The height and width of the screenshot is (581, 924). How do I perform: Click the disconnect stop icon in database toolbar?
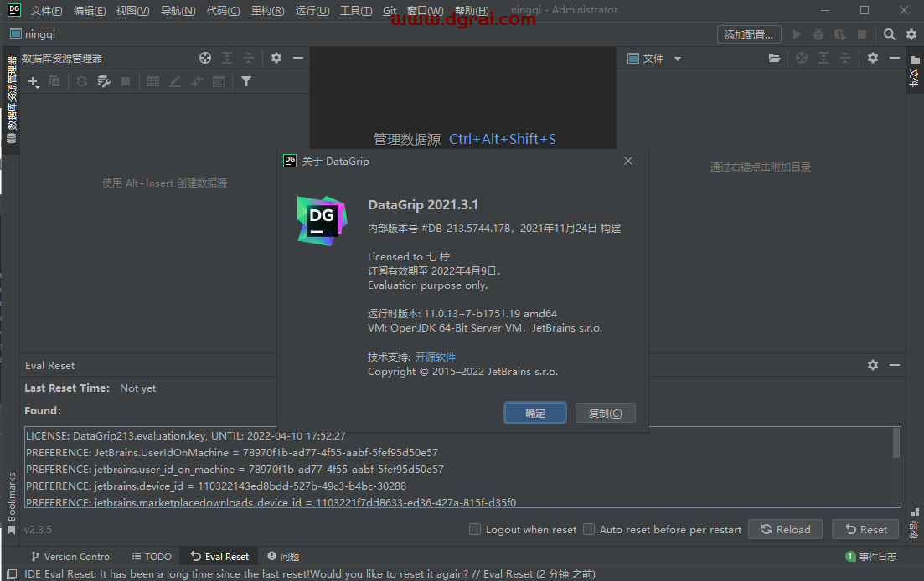pos(126,81)
